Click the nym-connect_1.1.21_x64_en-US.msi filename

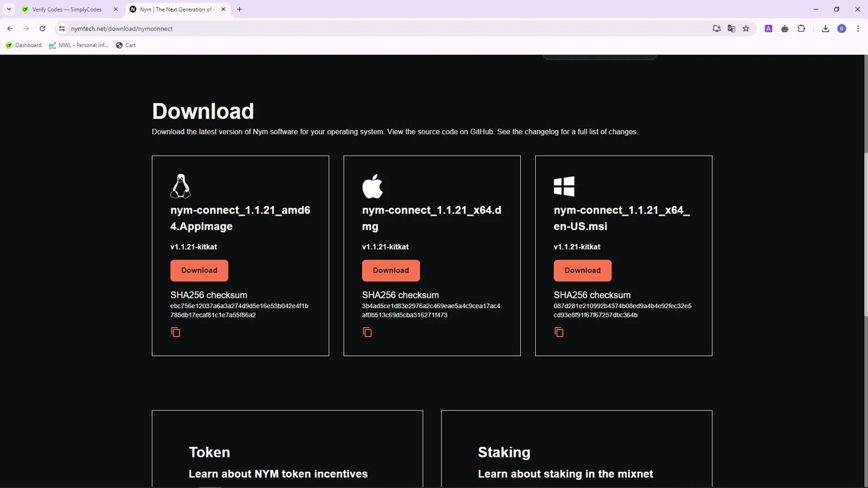[621, 218]
